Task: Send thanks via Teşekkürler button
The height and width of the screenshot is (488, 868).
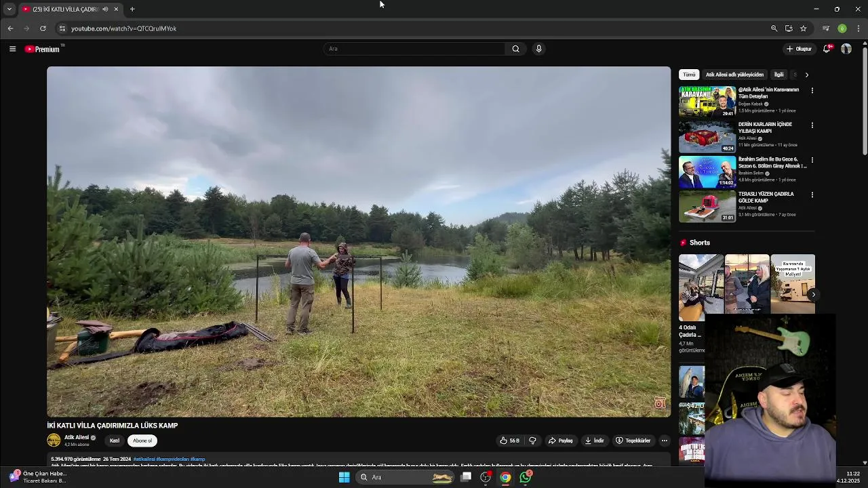Action: [633, 441]
